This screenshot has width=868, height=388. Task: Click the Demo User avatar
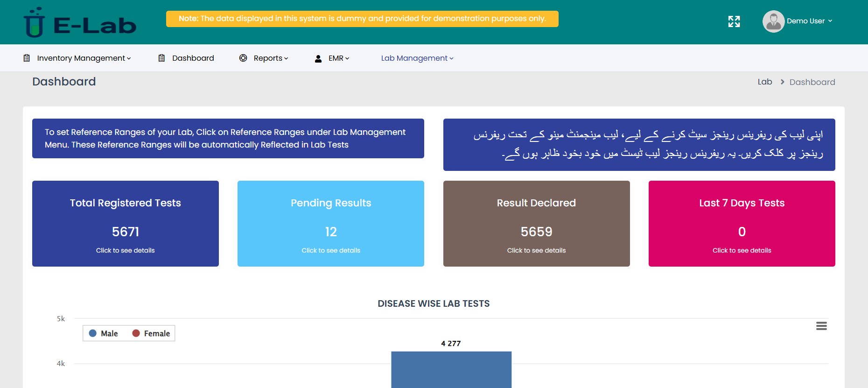pos(773,21)
